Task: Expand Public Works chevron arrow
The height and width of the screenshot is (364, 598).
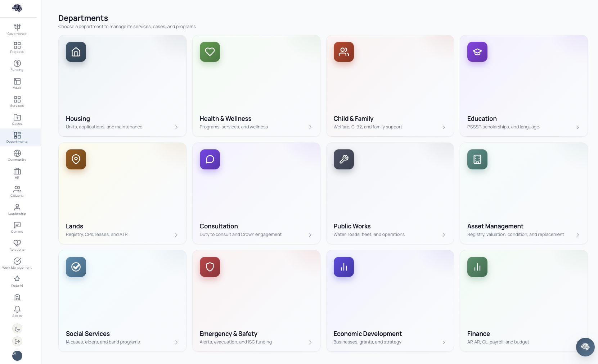Action: (444, 235)
